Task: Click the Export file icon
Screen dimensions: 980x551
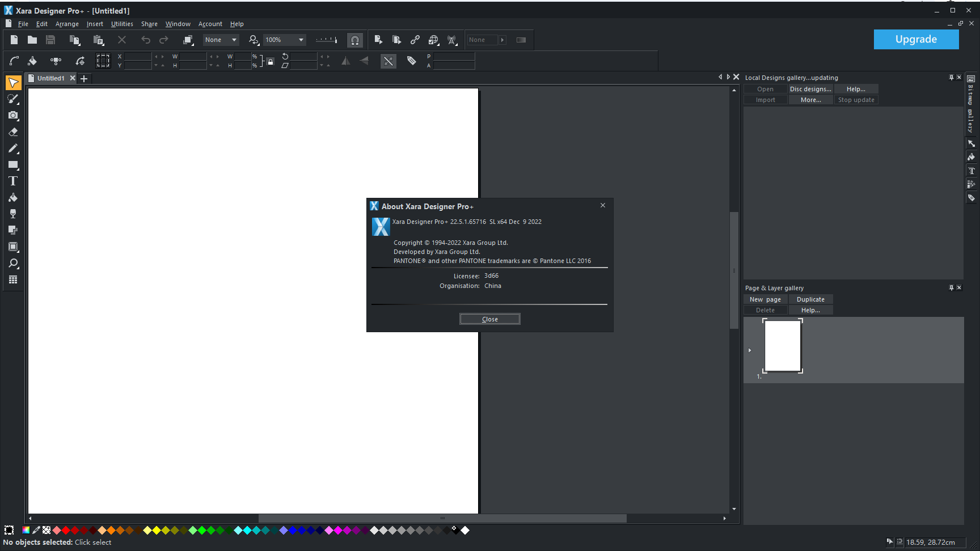Action: pyautogui.click(x=378, y=40)
